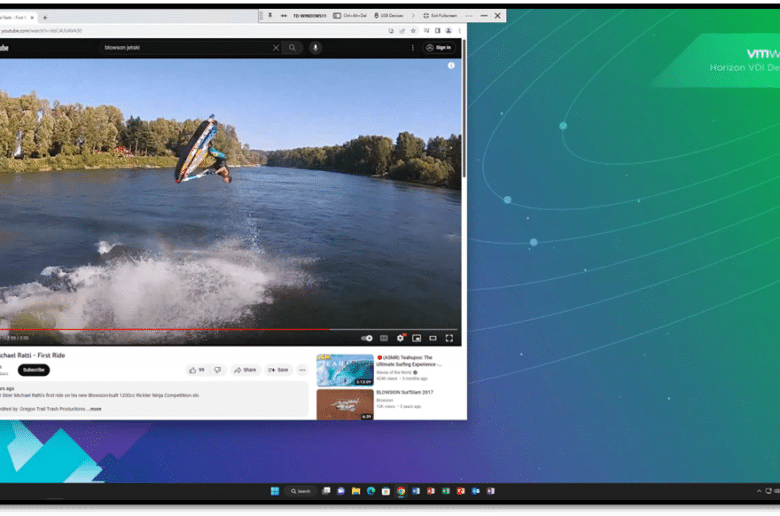Click the video title 'Michael Ratti - First Ride'
Viewport: 780px width, 516px height.
pos(32,355)
